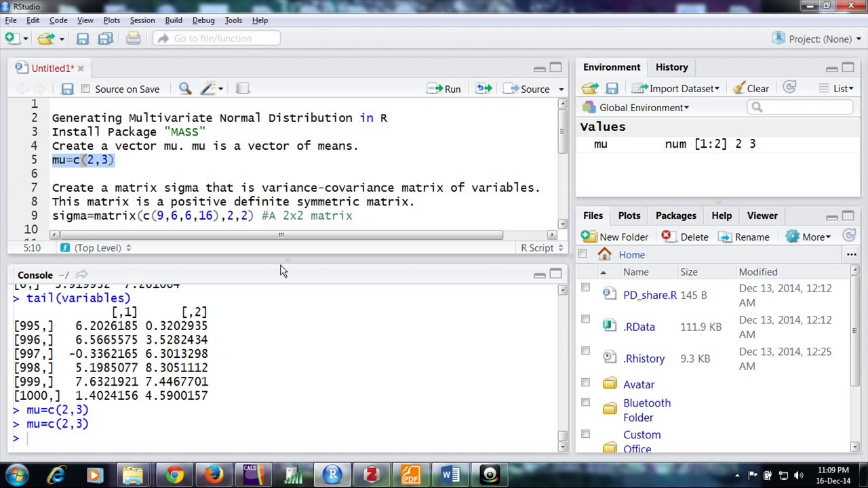View current working directory arrow in Console

81,274
